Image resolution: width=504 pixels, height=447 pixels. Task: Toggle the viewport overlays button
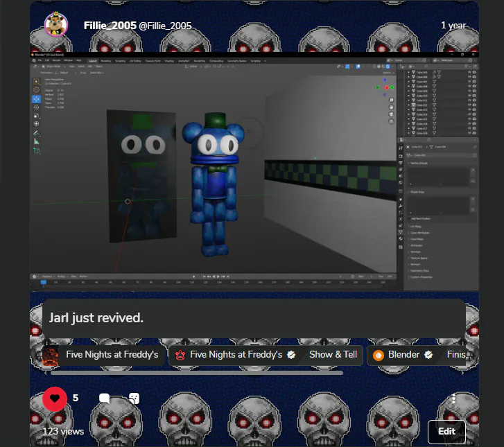click(x=358, y=67)
